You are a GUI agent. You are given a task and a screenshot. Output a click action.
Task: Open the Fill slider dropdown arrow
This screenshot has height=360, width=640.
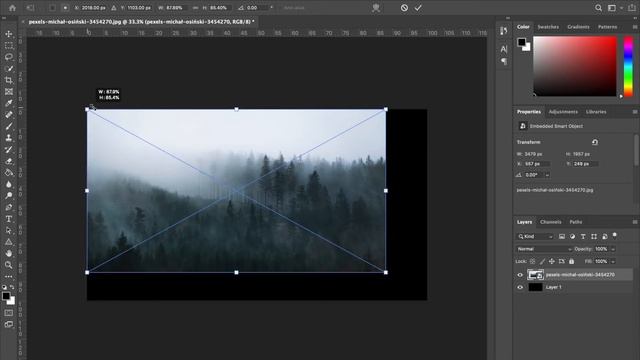click(x=613, y=261)
